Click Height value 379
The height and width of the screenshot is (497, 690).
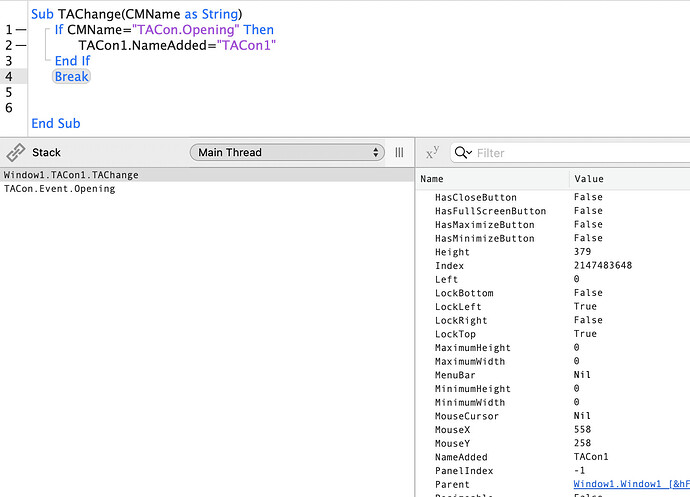click(x=582, y=252)
